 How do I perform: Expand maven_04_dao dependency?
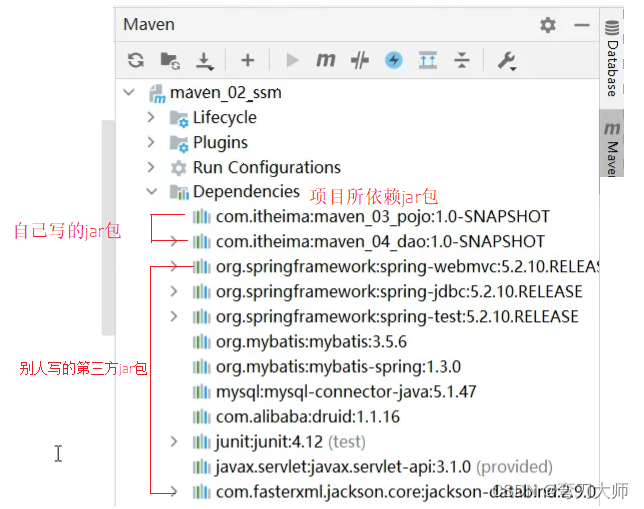point(174,241)
